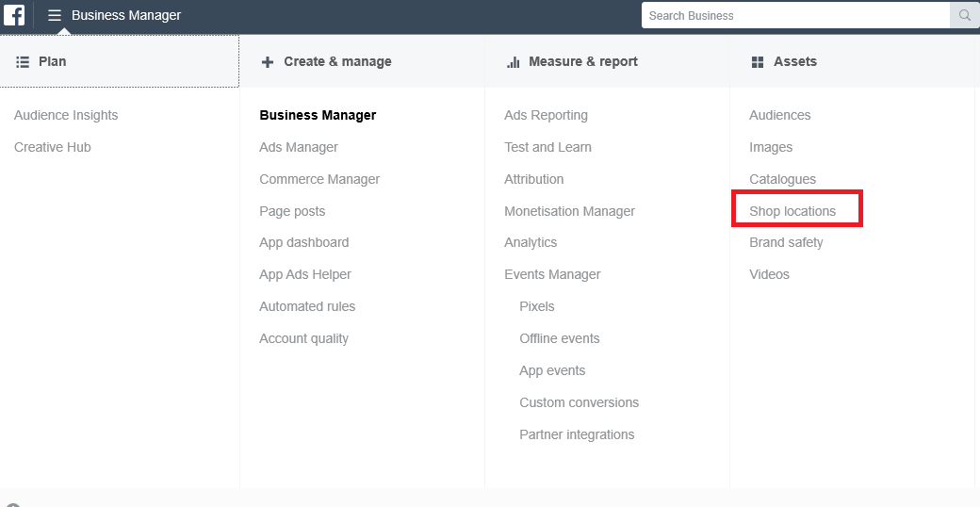Open Commerce Manager

point(319,179)
